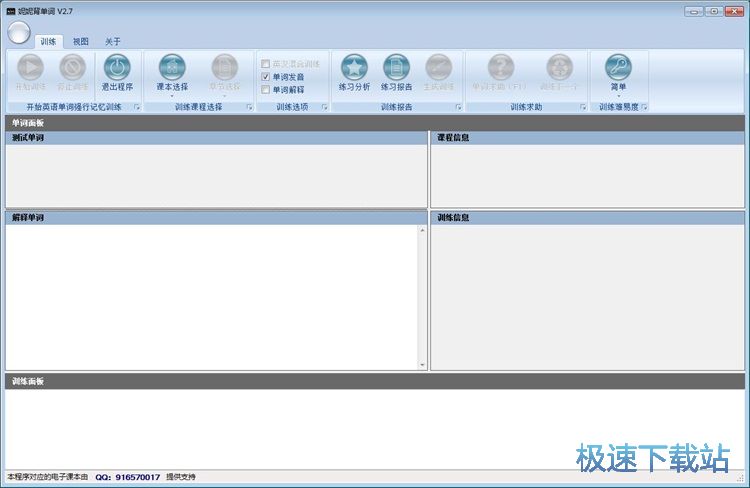Open 开始英语单词强行记忆训练 group launcher
Image resolution: width=750 pixels, height=488 pixels.
click(137, 107)
